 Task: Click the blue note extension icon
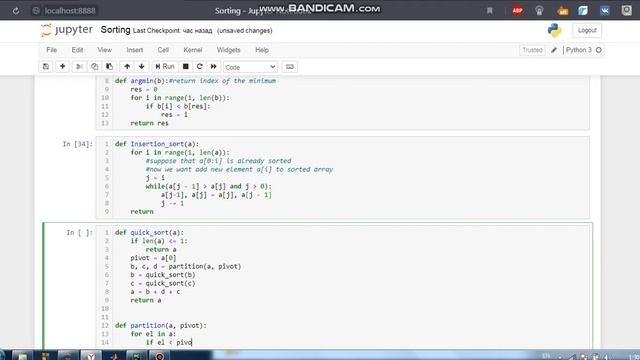583,11
